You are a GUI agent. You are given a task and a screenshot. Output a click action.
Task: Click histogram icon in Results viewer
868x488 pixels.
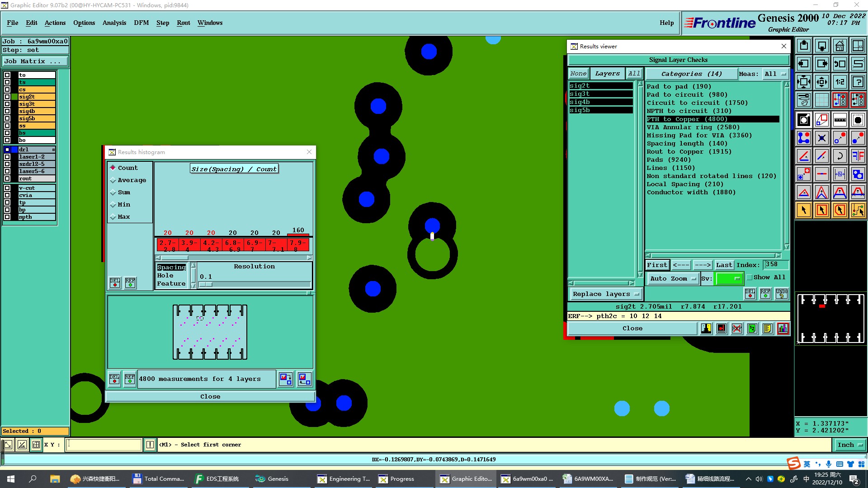783,328
